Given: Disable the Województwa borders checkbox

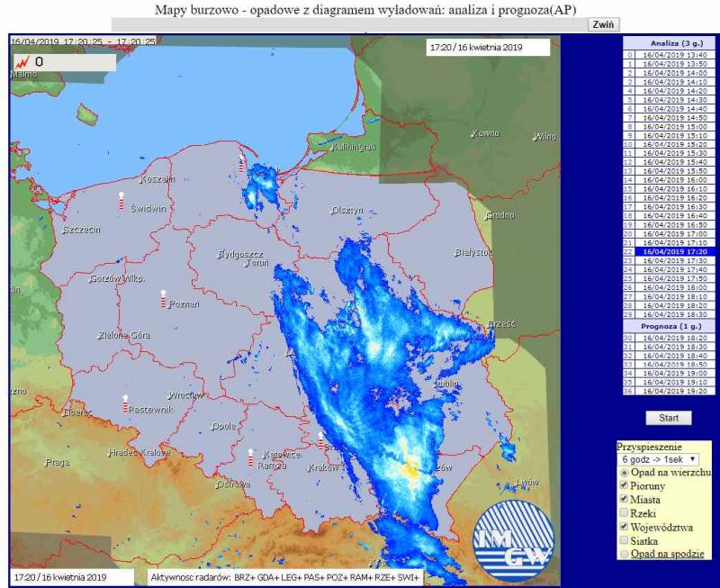Looking at the screenshot, I should pos(625,527).
